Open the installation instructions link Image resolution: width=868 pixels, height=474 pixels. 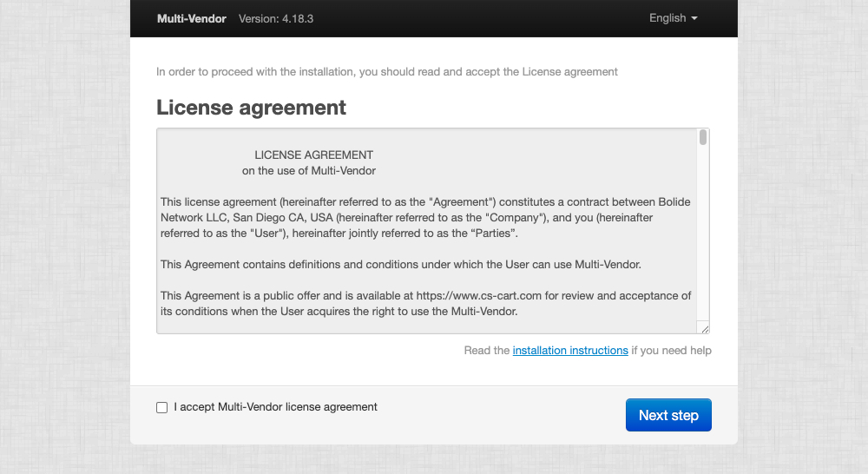click(x=570, y=351)
